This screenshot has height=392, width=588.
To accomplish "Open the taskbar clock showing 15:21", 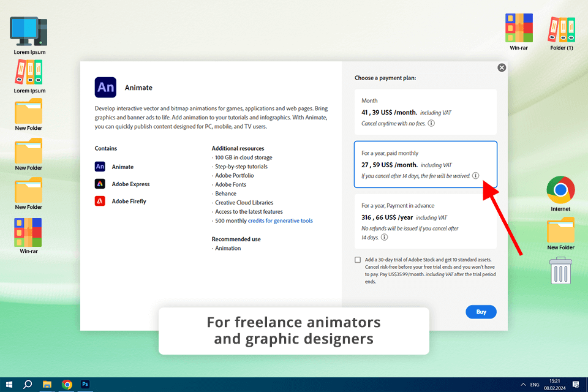I will (555, 385).
